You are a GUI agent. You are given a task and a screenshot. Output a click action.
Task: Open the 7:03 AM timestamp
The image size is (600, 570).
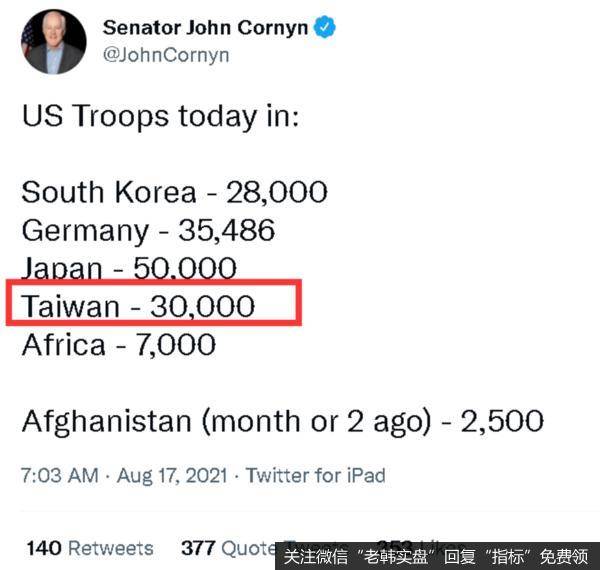[x=60, y=476]
